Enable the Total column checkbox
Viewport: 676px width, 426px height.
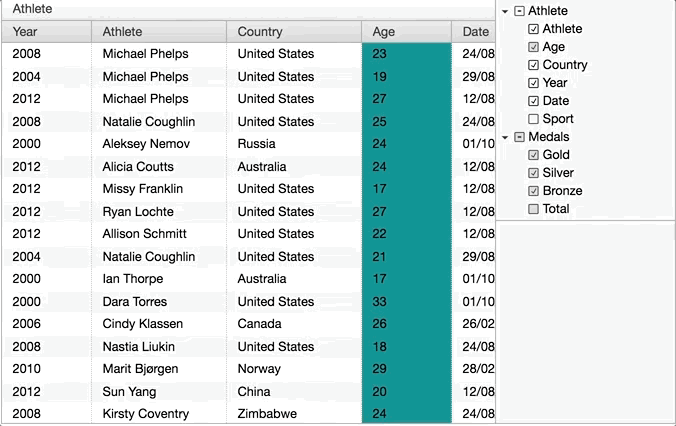(533, 209)
